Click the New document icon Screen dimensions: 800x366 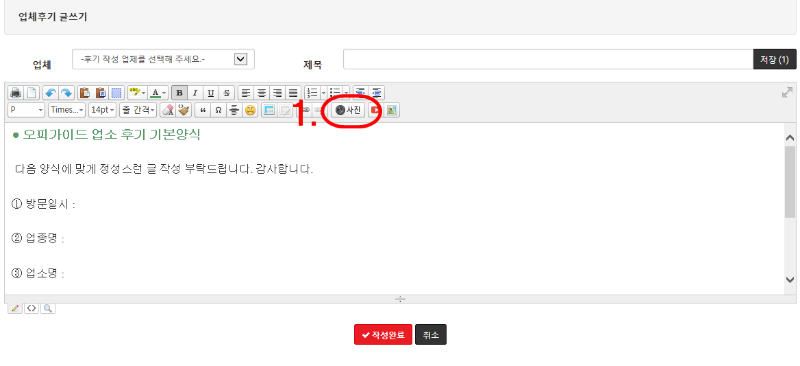coord(32,93)
